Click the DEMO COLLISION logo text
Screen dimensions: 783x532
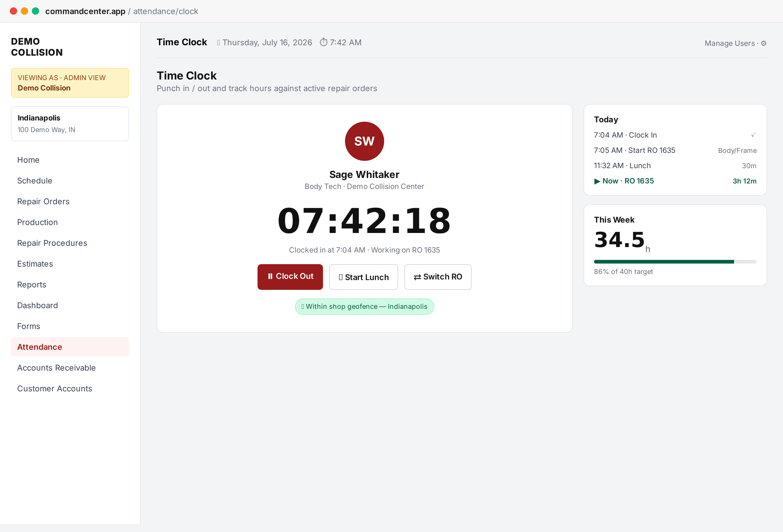point(37,47)
